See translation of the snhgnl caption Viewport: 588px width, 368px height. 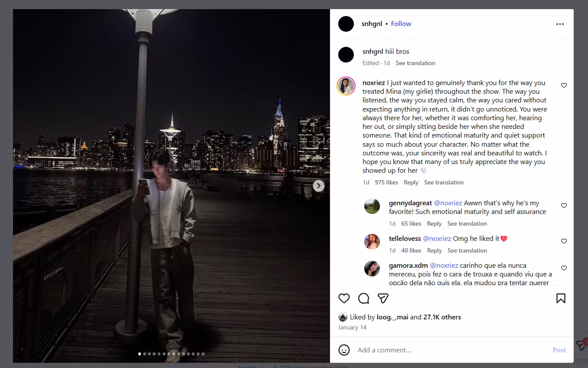[x=415, y=63]
